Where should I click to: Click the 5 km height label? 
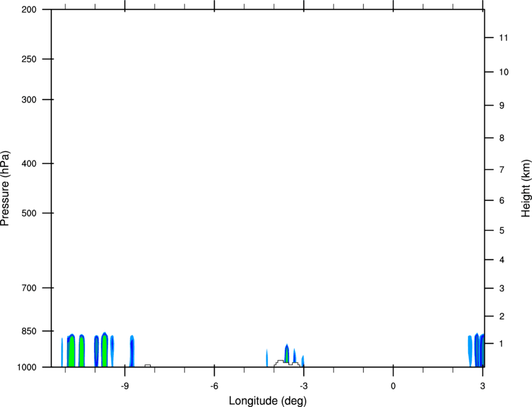pyautogui.click(x=502, y=230)
